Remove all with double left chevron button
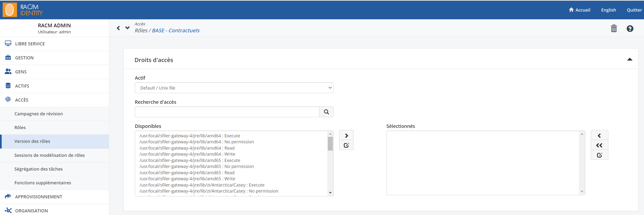The height and width of the screenshot is (215, 644). click(x=599, y=145)
